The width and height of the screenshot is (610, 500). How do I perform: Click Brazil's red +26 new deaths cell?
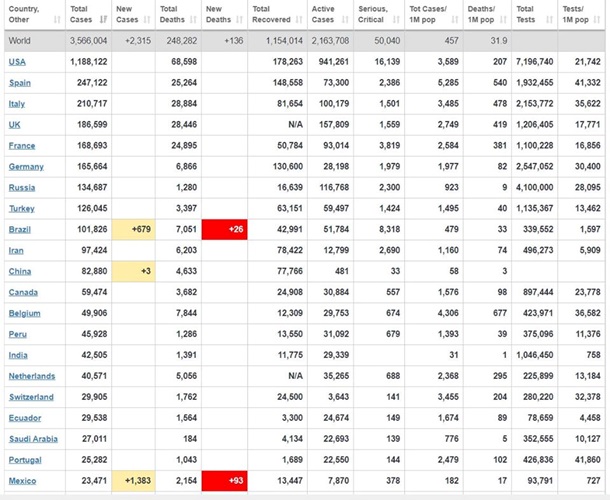click(x=224, y=229)
